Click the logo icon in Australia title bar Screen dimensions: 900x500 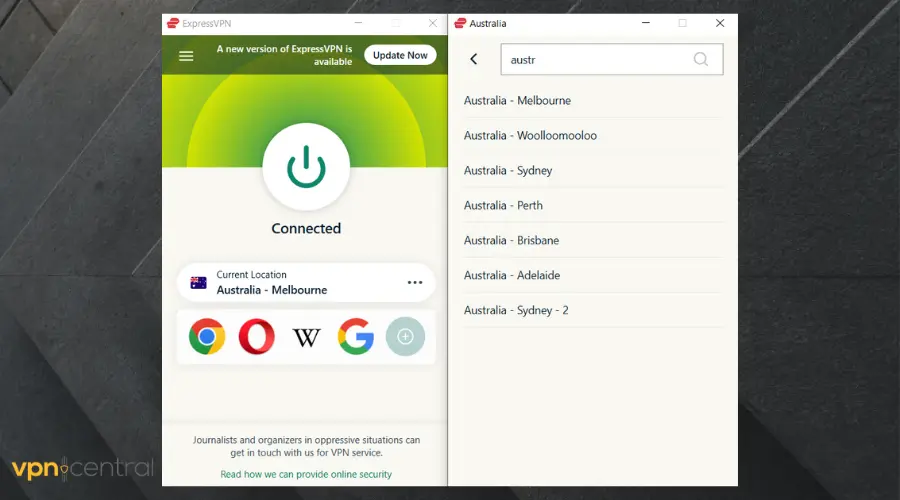(x=460, y=23)
